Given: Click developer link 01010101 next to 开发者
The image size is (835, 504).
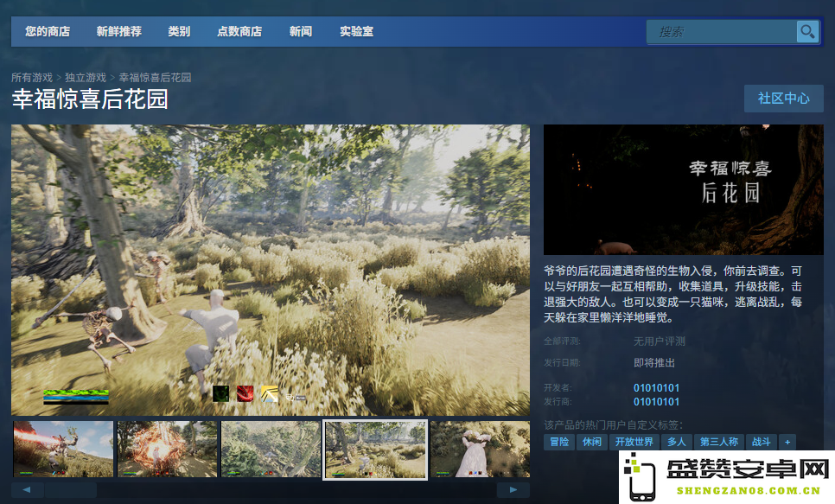Looking at the screenshot, I should click(x=656, y=388).
